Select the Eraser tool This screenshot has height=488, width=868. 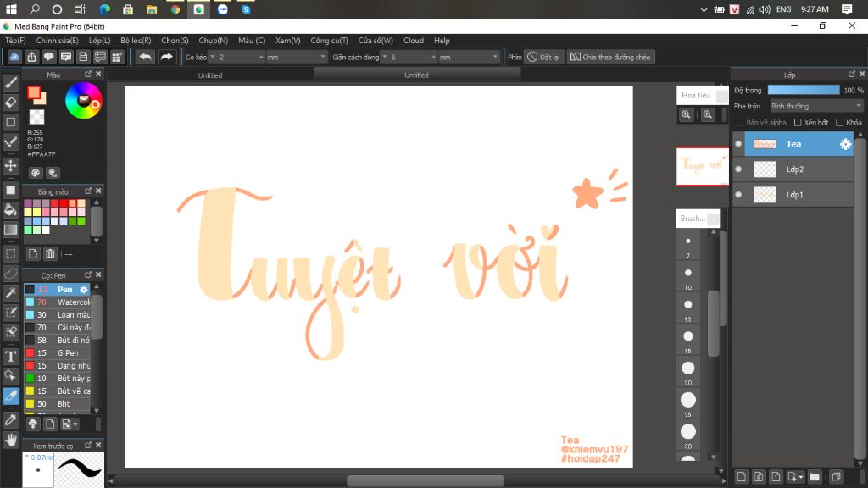(x=10, y=103)
